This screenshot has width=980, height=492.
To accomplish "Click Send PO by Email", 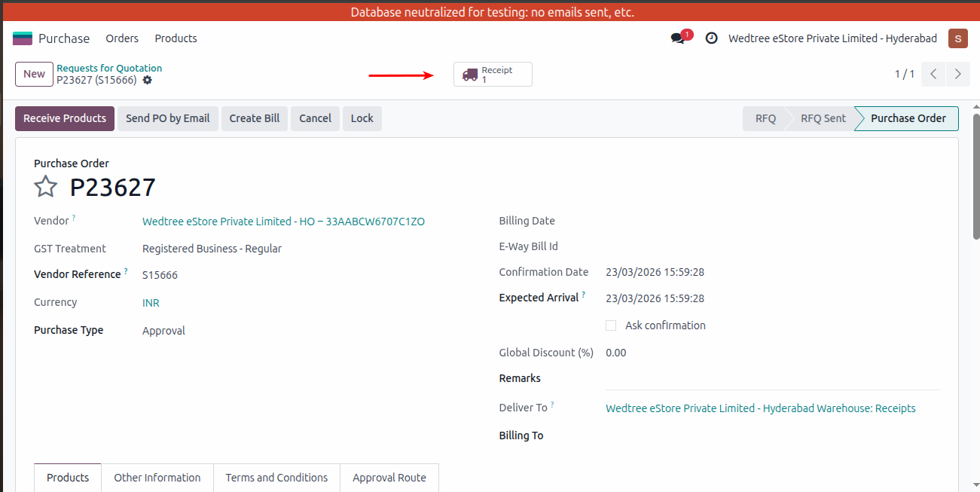I will pos(168,118).
